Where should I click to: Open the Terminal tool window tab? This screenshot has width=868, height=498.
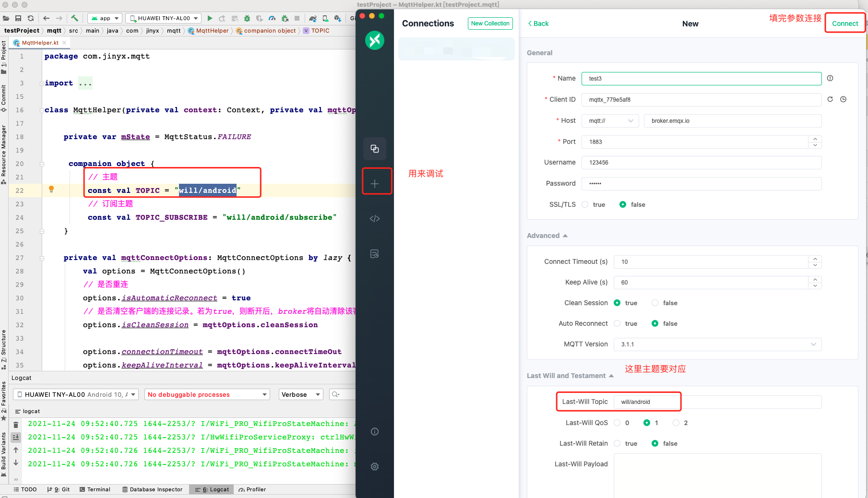(95, 489)
